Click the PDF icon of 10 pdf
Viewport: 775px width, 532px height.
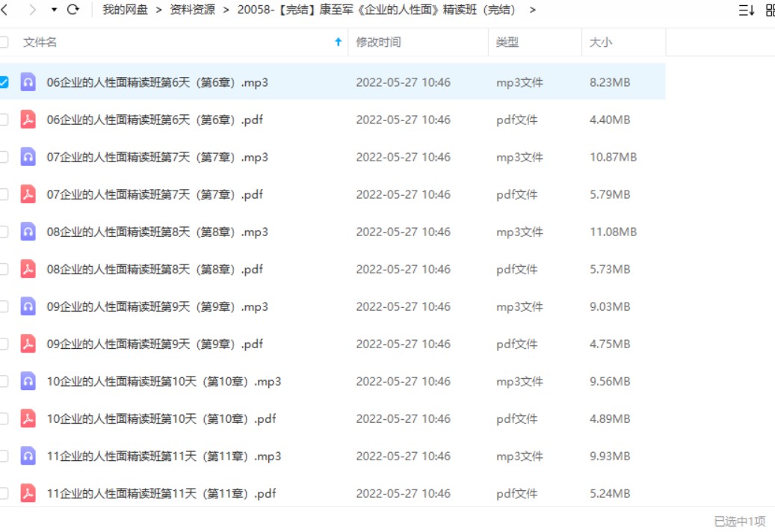click(28, 418)
